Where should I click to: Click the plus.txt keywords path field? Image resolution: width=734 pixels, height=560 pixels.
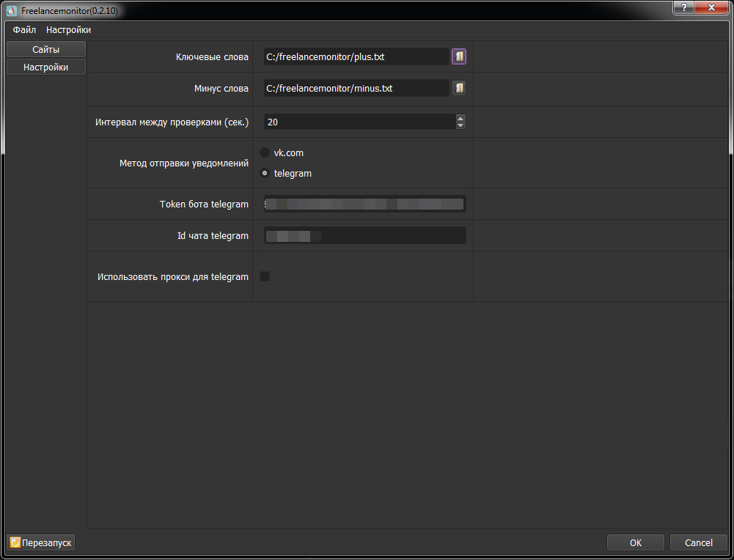pyautogui.click(x=356, y=56)
